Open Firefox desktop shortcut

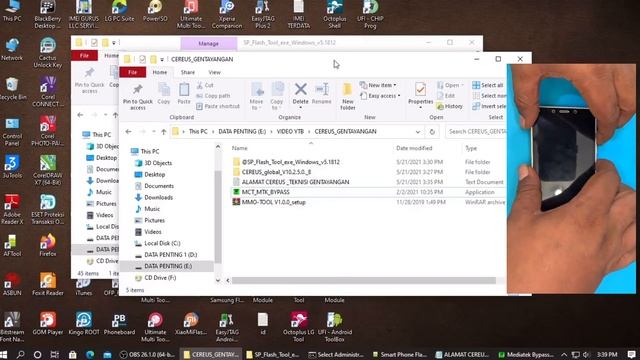click(48, 245)
